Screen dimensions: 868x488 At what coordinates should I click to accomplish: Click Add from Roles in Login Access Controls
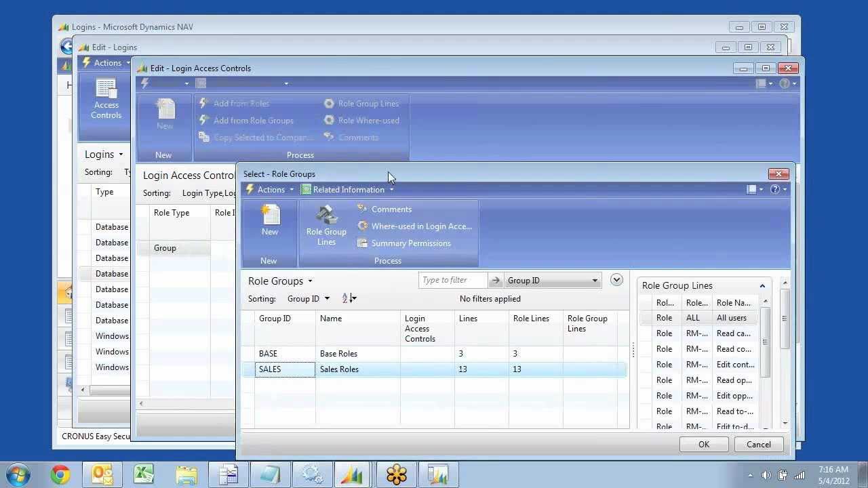[x=234, y=104]
